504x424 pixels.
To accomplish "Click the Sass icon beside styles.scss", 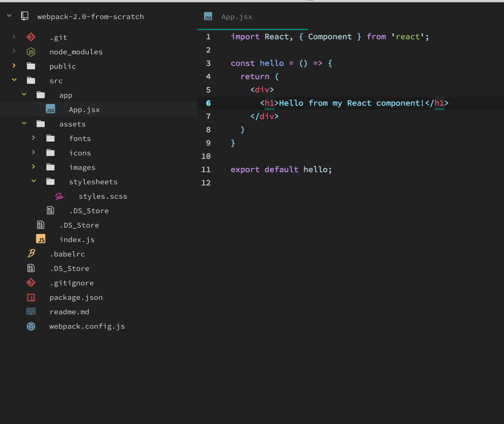I will coord(60,196).
